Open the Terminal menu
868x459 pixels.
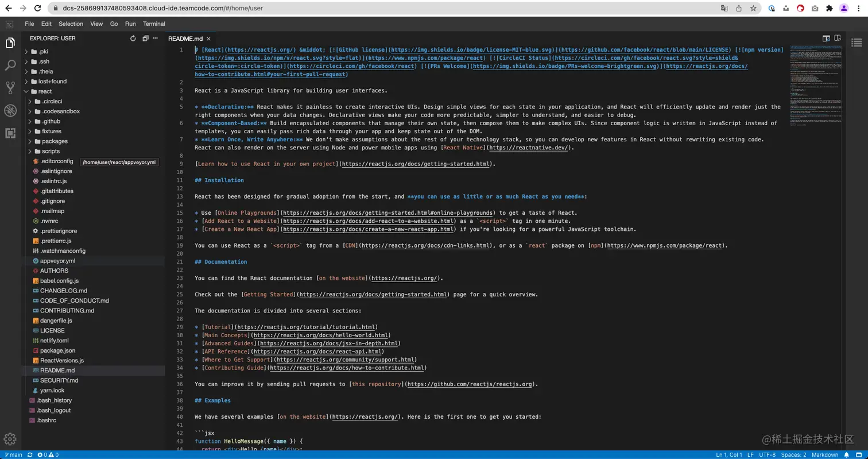click(x=154, y=24)
